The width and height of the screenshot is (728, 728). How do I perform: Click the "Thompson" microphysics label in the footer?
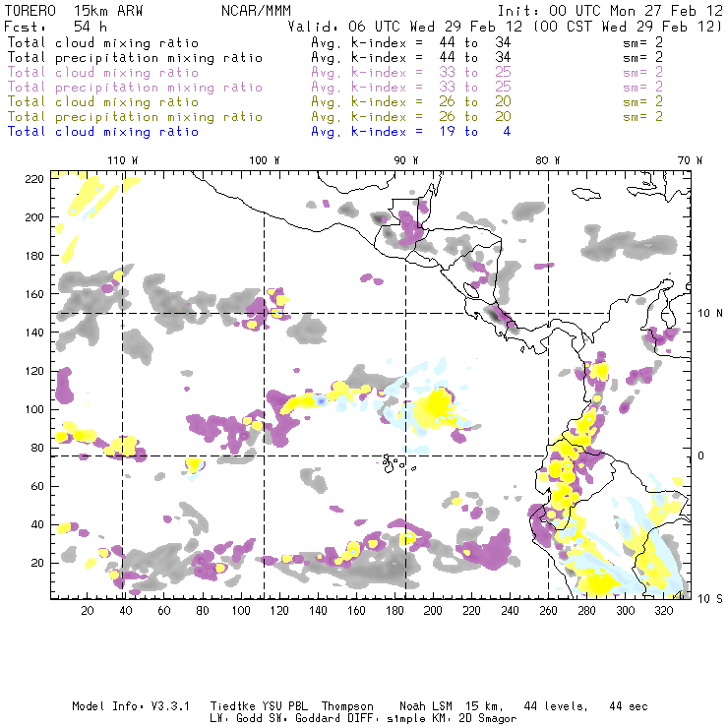pyautogui.click(x=347, y=706)
